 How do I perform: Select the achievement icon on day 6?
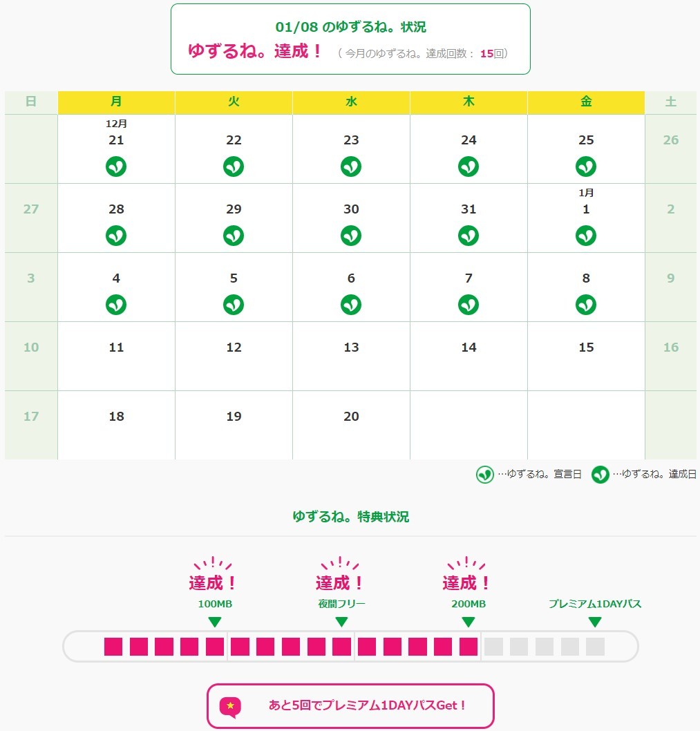[351, 305]
